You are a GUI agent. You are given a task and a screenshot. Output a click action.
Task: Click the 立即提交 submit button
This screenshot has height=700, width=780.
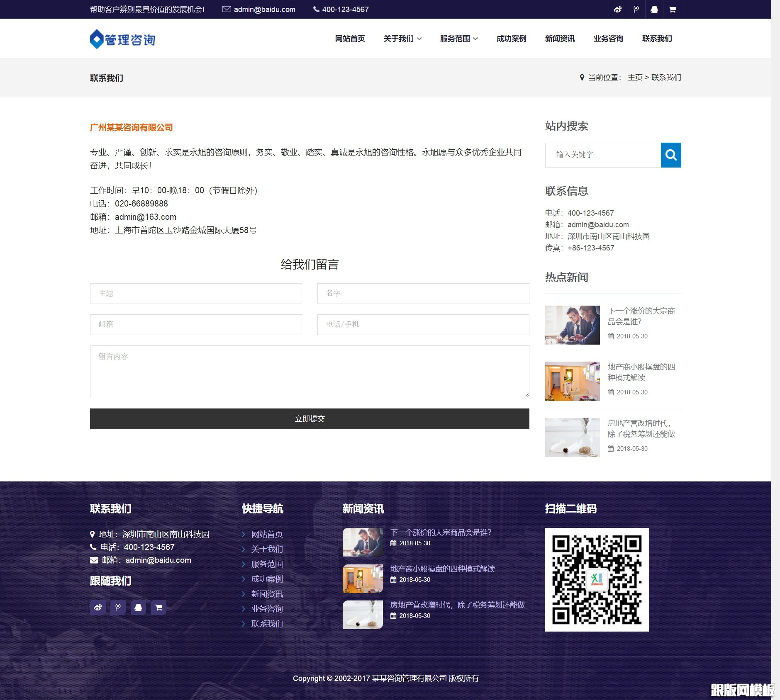309,418
